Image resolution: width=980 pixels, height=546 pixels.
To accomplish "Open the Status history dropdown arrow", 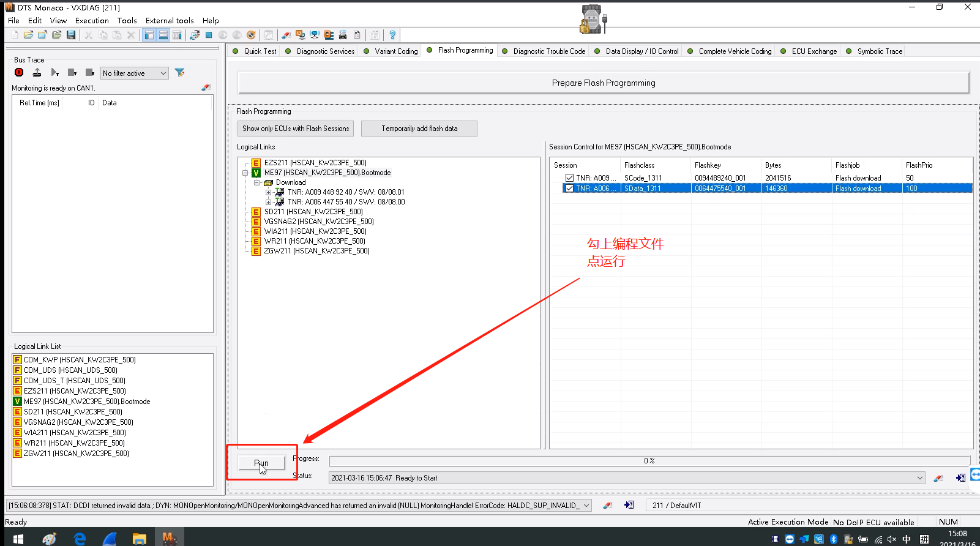I will point(919,478).
